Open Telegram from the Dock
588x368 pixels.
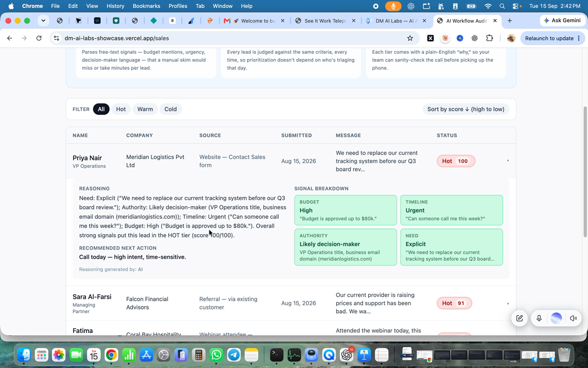pyautogui.click(x=234, y=355)
